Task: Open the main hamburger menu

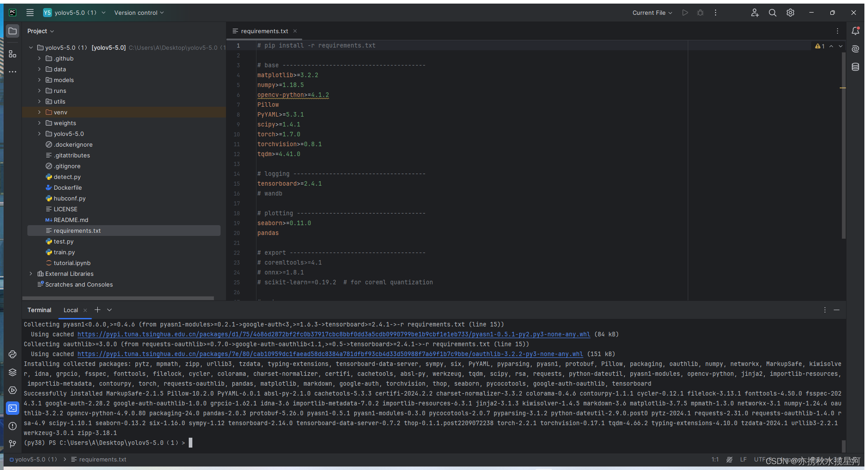Action: [30, 13]
